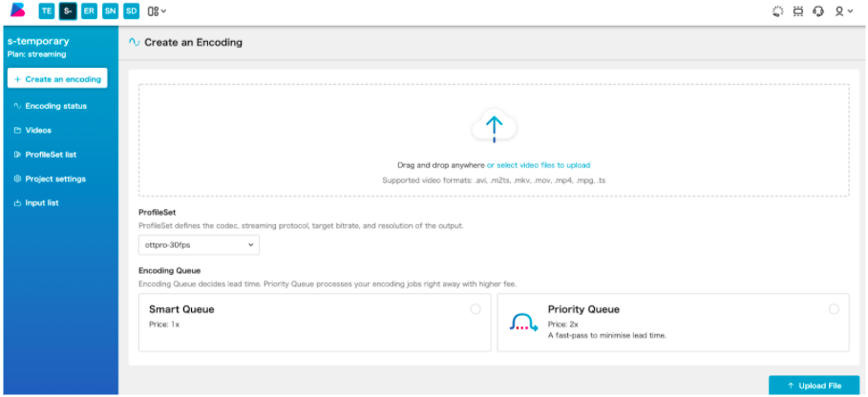Screen dimensions: 868x397
Task: Switch to the SD project badge
Action: point(131,11)
